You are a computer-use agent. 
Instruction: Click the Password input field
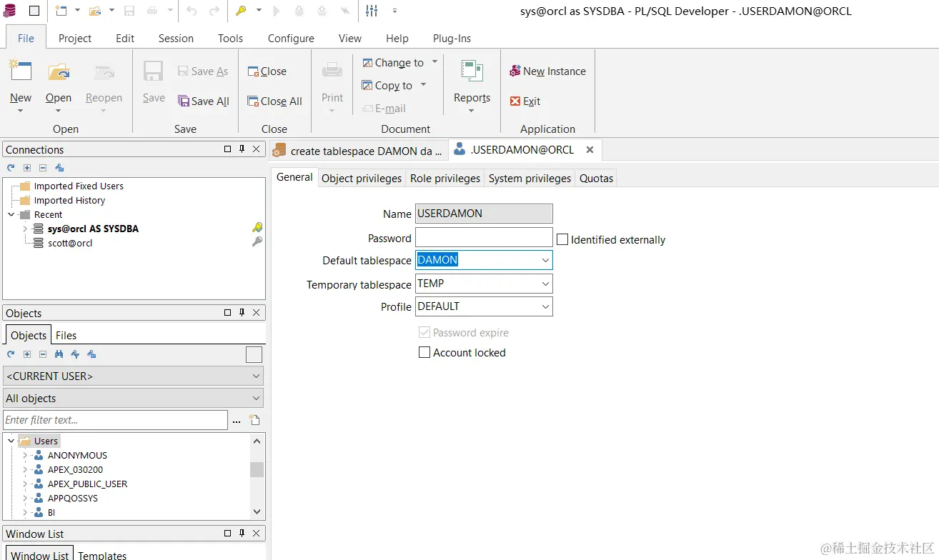click(484, 237)
